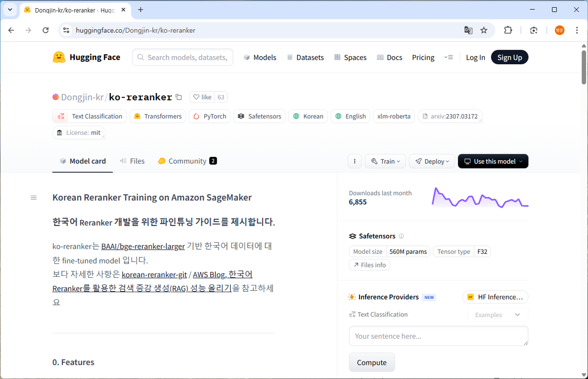Open the tab search chevron

pyautogui.click(x=10, y=9)
